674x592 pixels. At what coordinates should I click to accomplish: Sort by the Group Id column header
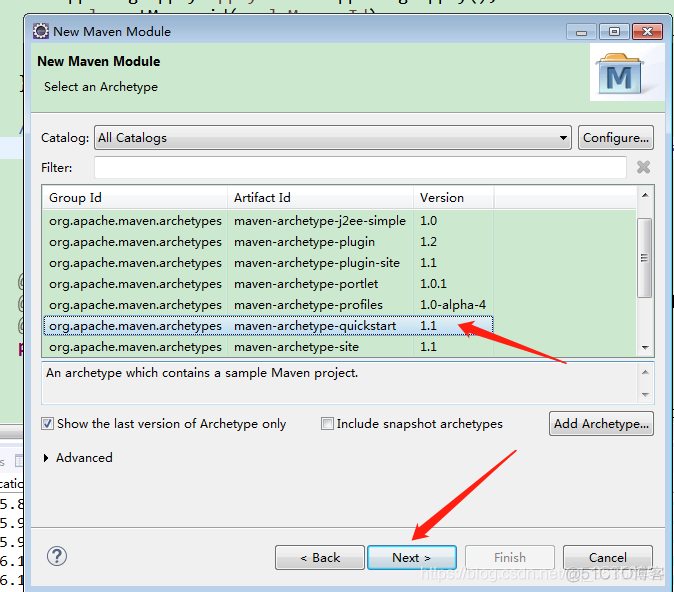pyautogui.click(x=135, y=198)
